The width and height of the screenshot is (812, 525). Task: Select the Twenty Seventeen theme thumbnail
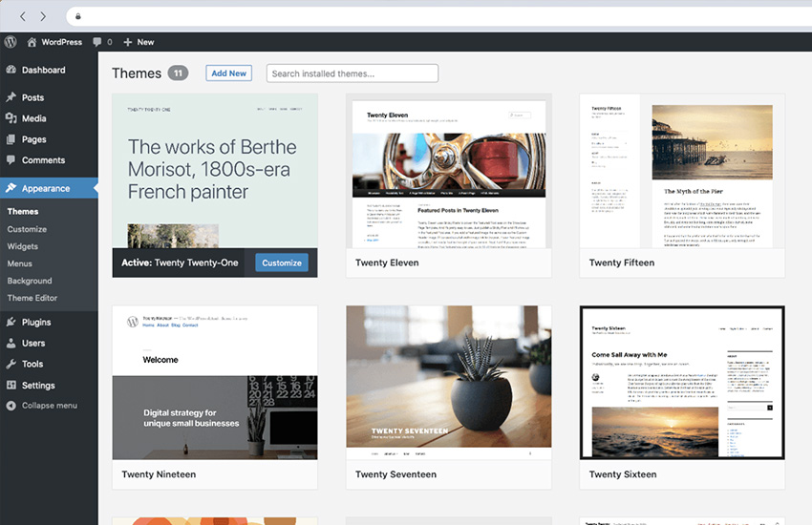pyautogui.click(x=449, y=382)
